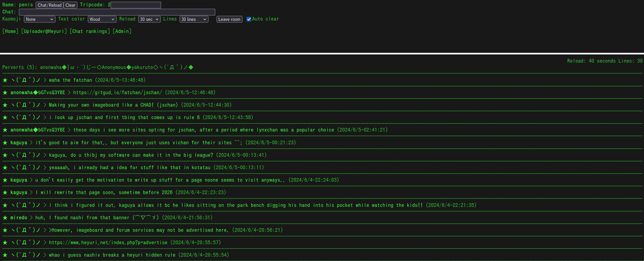Click the star beside kaguya's 'rewrite that page' message
This screenshot has width=644, height=261.
coord(5,192)
